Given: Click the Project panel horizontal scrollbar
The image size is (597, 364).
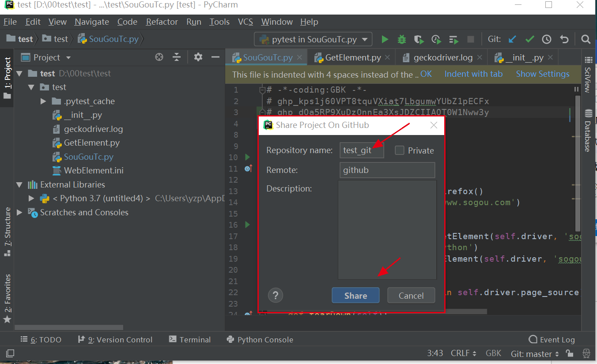Looking at the screenshot, I should pyautogui.click(x=69, y=327).
